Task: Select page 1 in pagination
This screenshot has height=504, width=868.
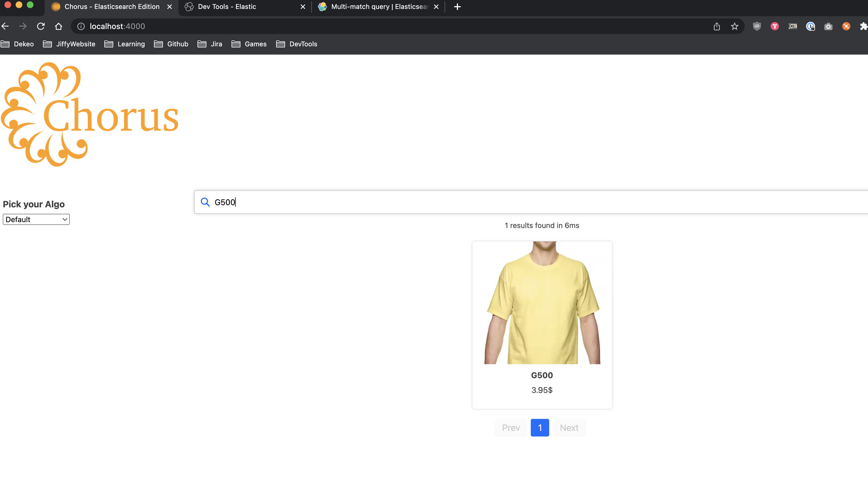Action: [540, 428]
